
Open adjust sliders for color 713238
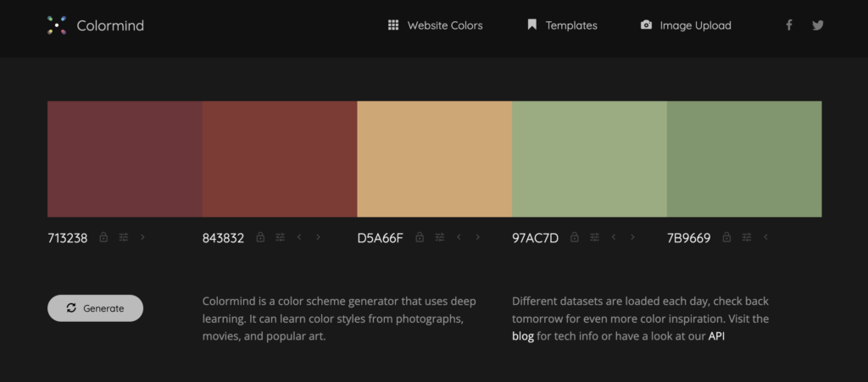click(x=124, y=237)
